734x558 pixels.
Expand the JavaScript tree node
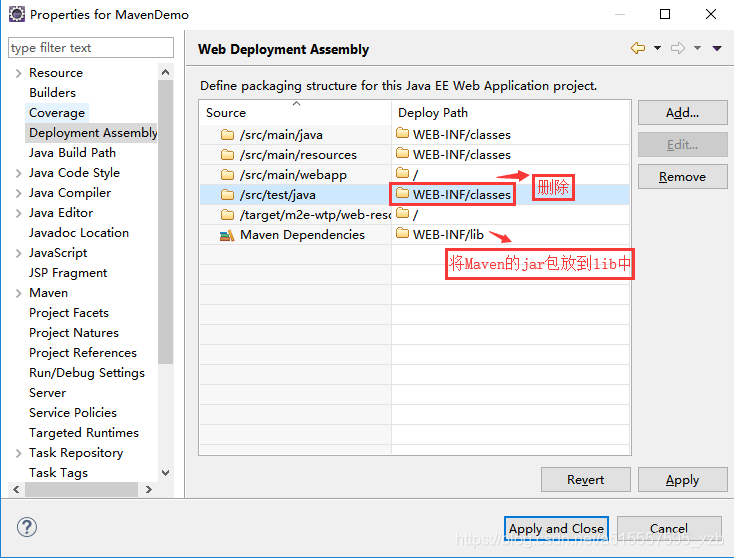(x=18, y=253)
